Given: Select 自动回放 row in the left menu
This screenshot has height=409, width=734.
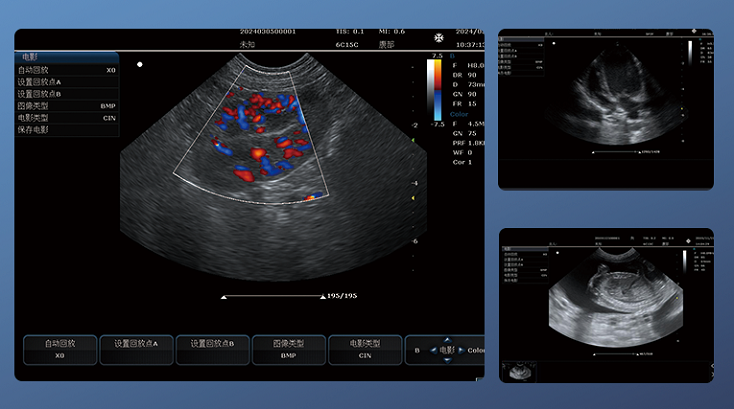Looking at the screenshot, I should point(66,70).
